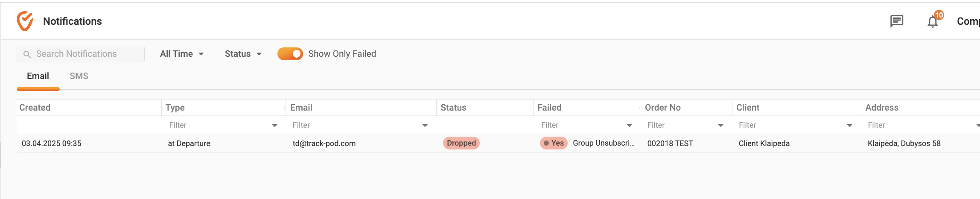Select the Email tab

[38, 76]
